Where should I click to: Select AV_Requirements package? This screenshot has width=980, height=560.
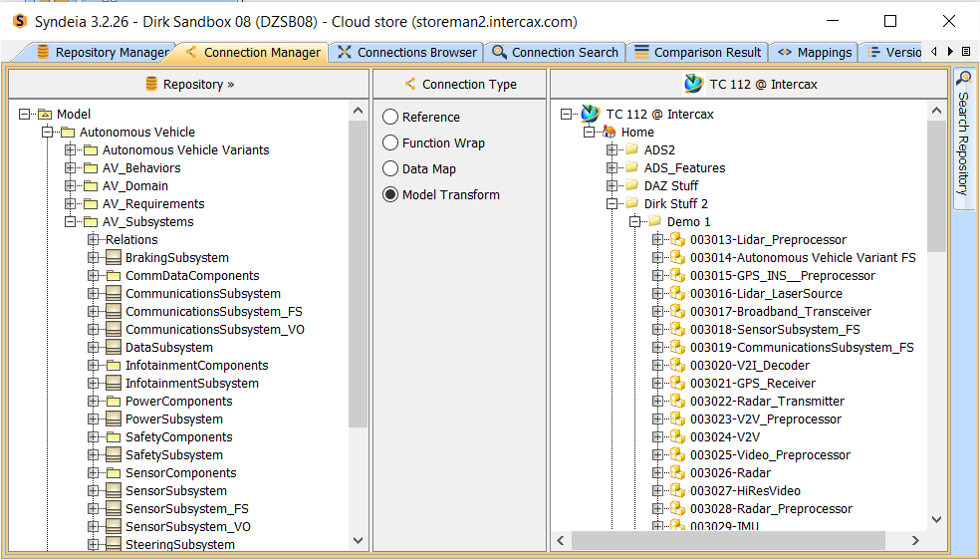153,203
